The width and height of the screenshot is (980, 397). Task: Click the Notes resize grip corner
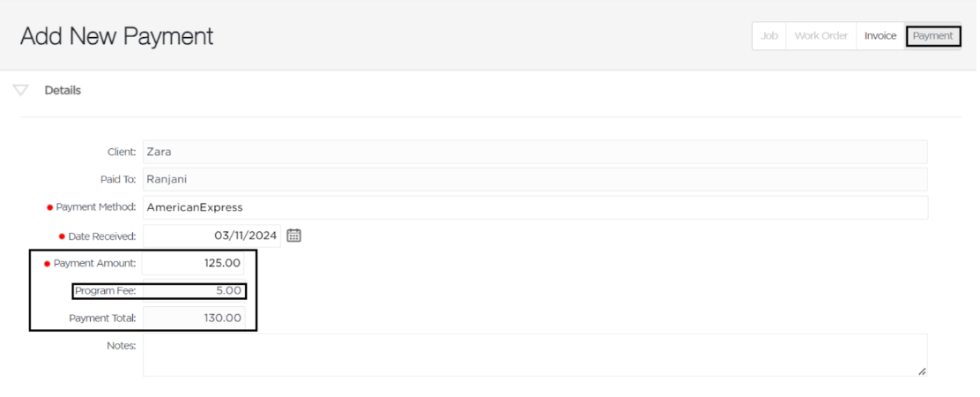tap(922, 371)
